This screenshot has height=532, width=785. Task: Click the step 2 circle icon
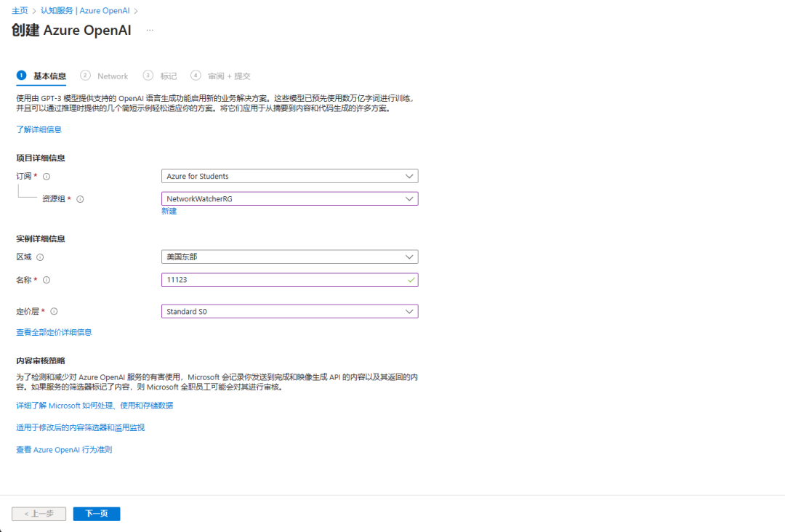point(85,76)
